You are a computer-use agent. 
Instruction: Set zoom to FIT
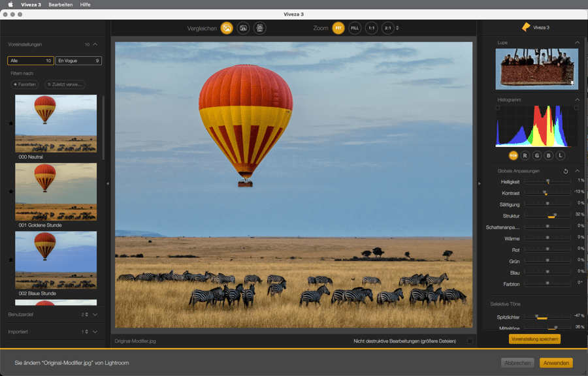click(x=338, y=28)
